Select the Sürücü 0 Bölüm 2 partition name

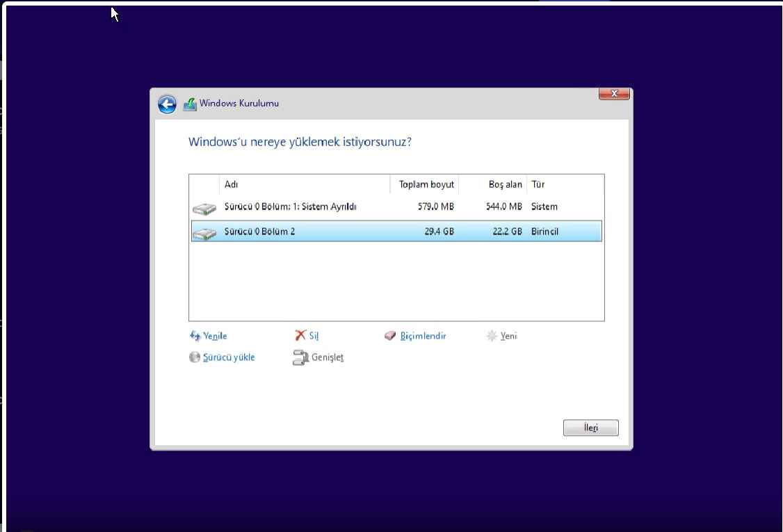coord(259,232)
